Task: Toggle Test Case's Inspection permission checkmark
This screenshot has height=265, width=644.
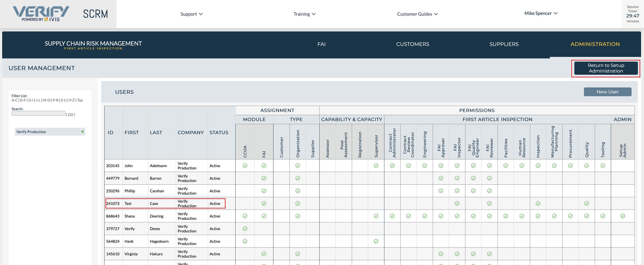Action: click(x=538, y=203)
